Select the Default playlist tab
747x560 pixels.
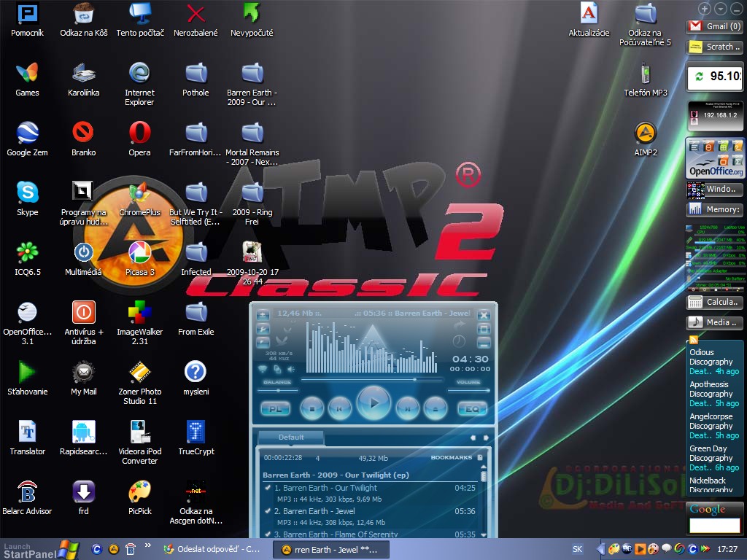coord(291,437)
